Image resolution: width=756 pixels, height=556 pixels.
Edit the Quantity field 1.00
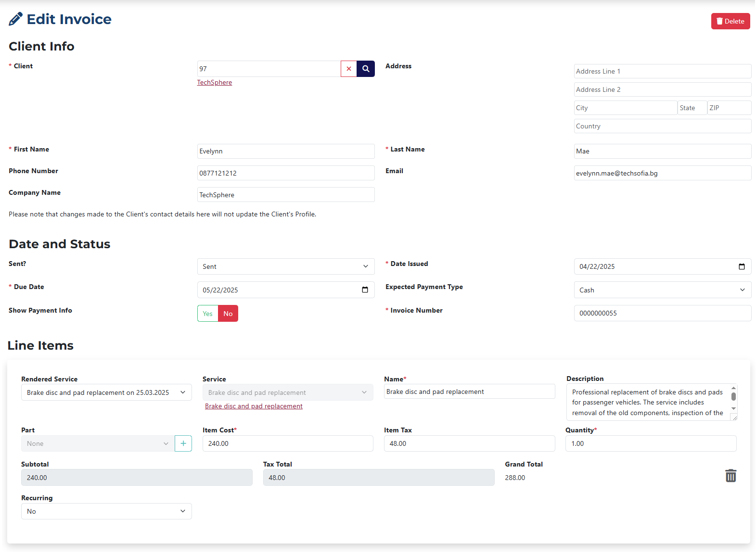(x=651, y=443)
